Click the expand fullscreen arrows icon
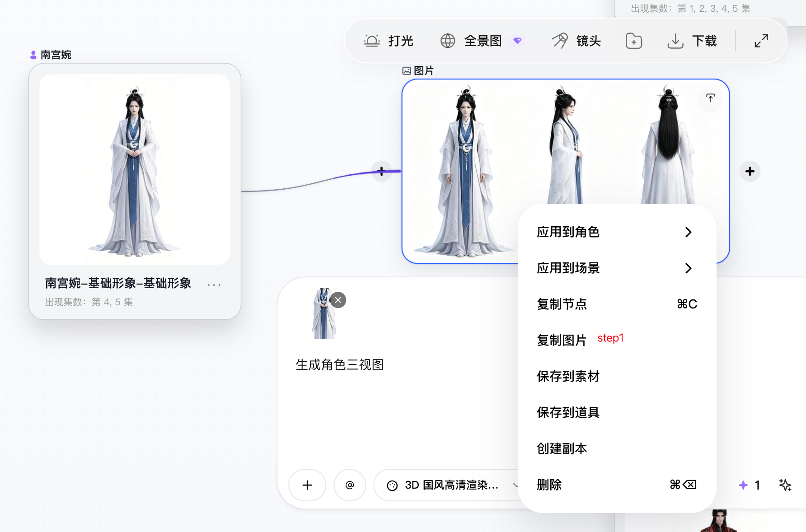 tap(761, 41)
